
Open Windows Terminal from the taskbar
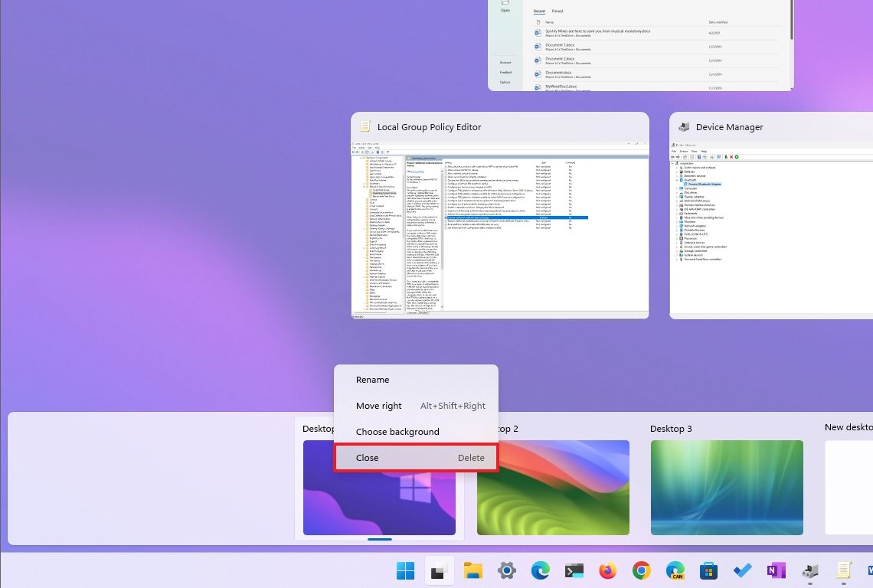[x=574, y=570]
